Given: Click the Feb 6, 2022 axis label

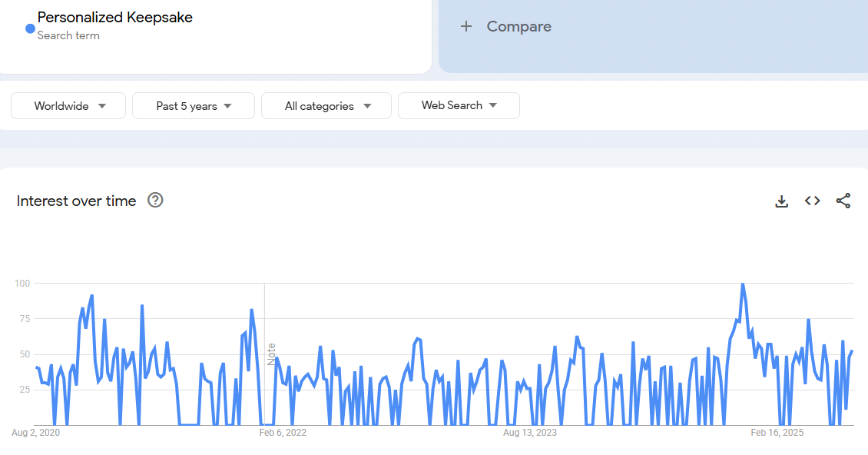Looking at the screenshot, I should pos(283,433).
